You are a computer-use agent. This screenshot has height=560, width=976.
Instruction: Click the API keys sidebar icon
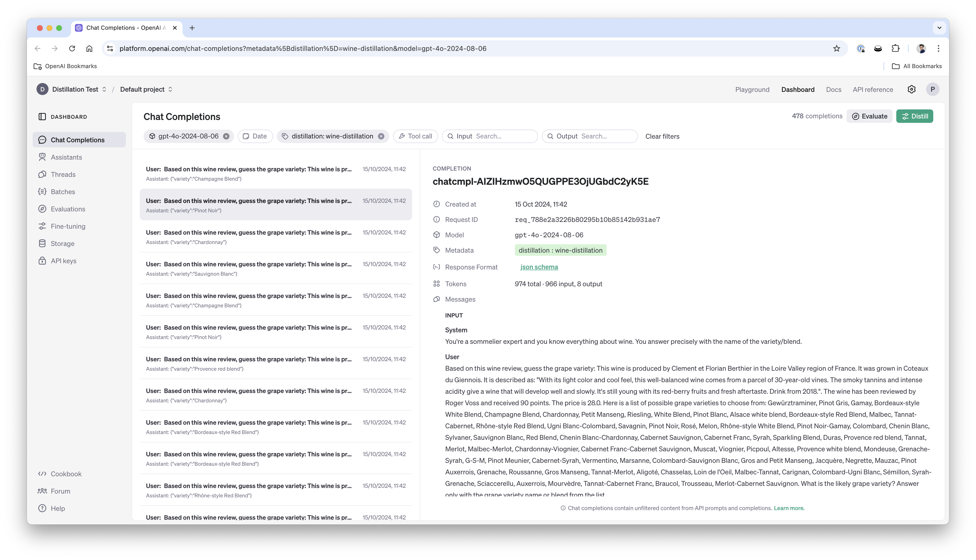click(x=42, y=261)
